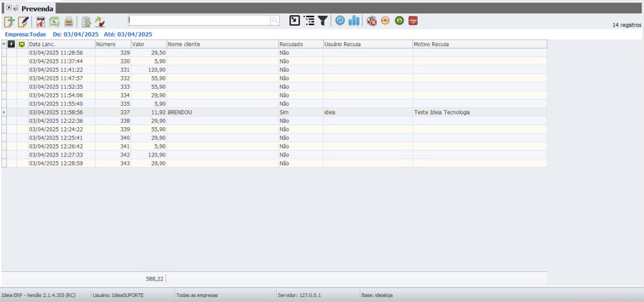Click the printer icon
This screenshot has width=644, height=302.
69,21
